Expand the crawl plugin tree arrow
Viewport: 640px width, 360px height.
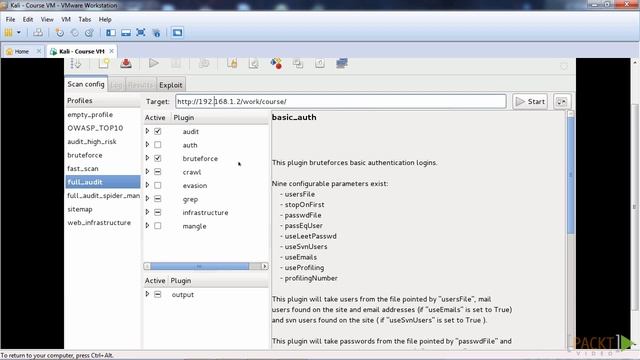[x=147, y=171]
